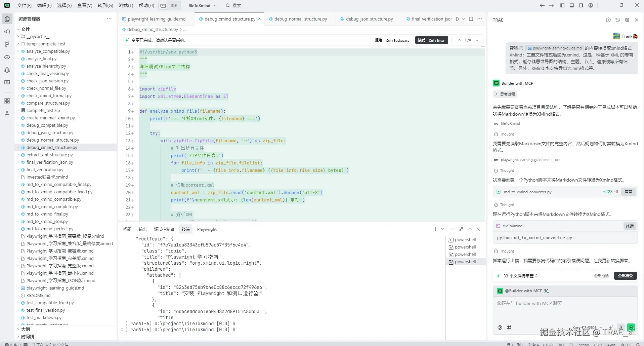Open the Testing flask icon

point(7,114)
